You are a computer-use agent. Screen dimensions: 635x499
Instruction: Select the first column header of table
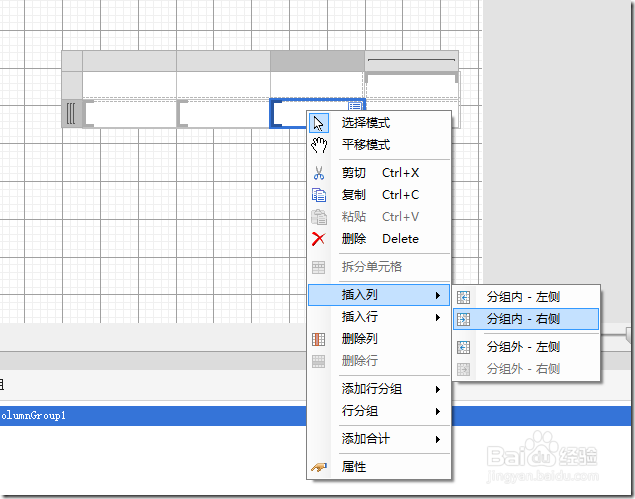click(x=129, y=61)
